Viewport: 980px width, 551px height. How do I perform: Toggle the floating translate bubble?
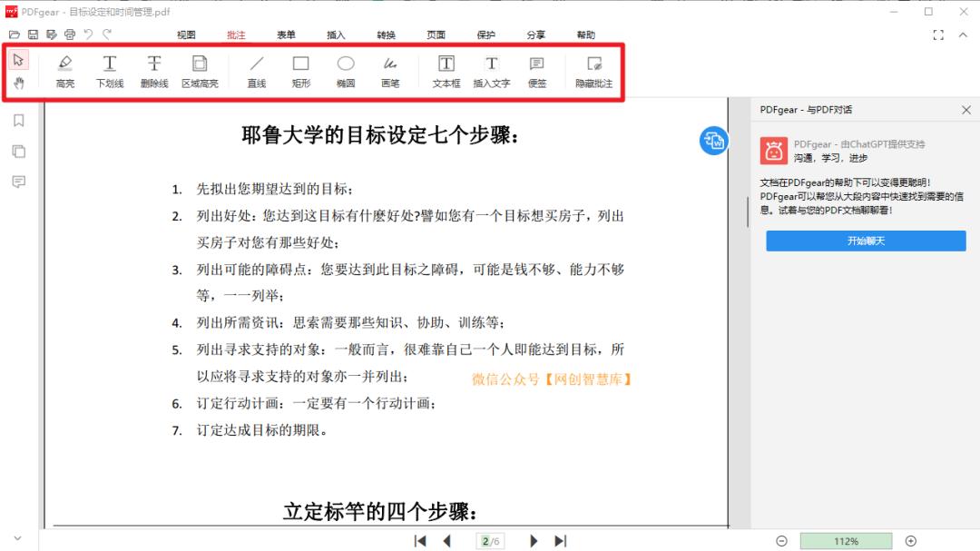coord(713,141)
